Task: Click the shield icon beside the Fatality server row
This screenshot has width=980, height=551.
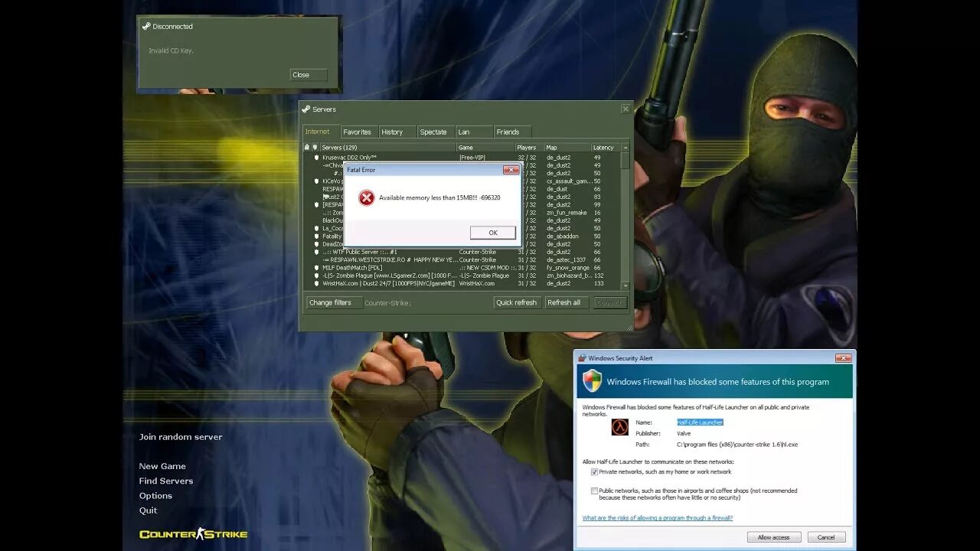Action: click(316, 236)
